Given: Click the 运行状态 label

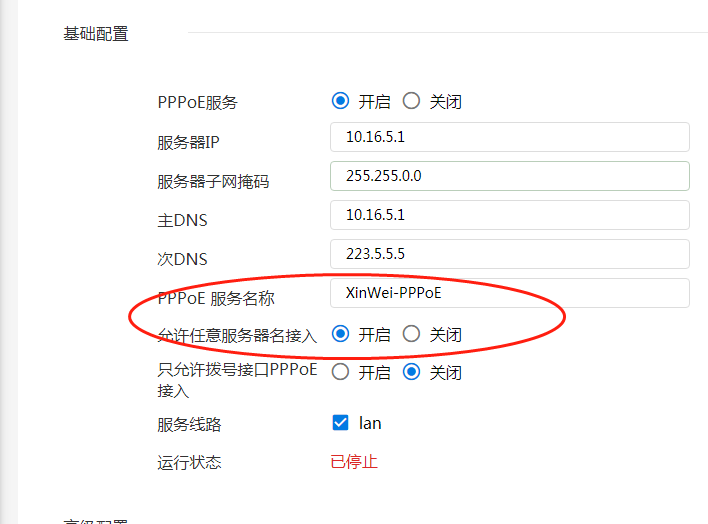Looking at the screenshot, I should pyautogui.click(x=189, y=462).
